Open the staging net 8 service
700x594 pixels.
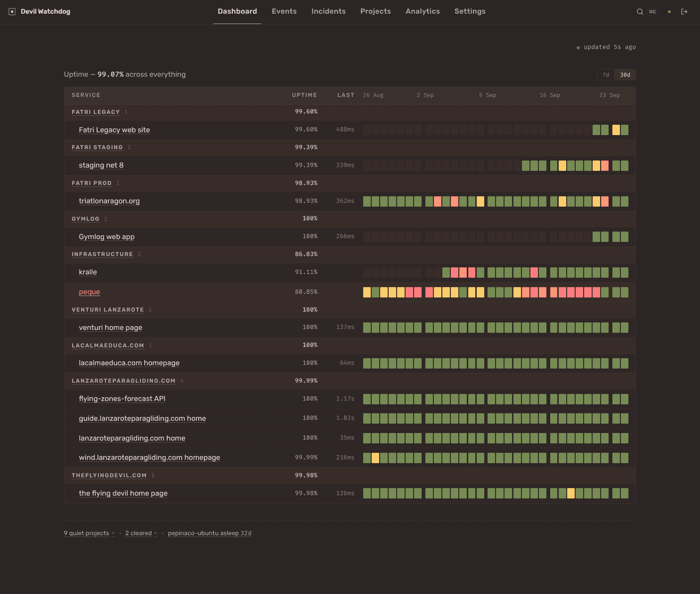pyautogui.click(x=101, y=165)
